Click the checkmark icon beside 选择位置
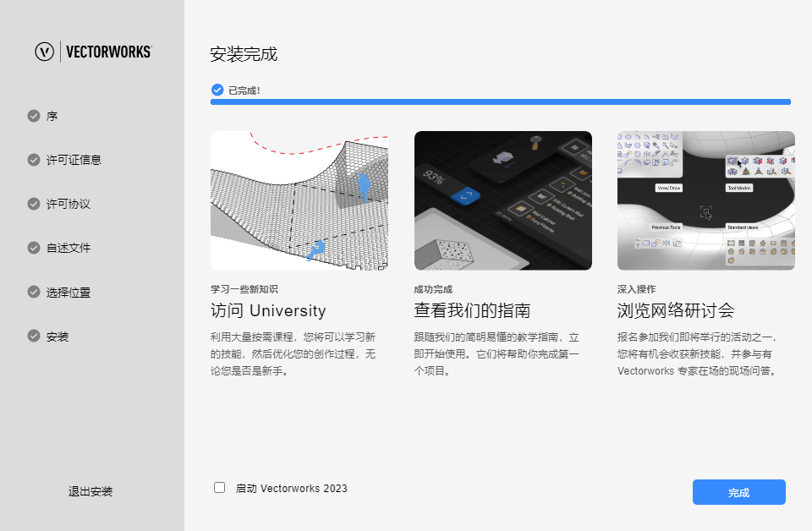812x531 pixels. pos(34,290)
